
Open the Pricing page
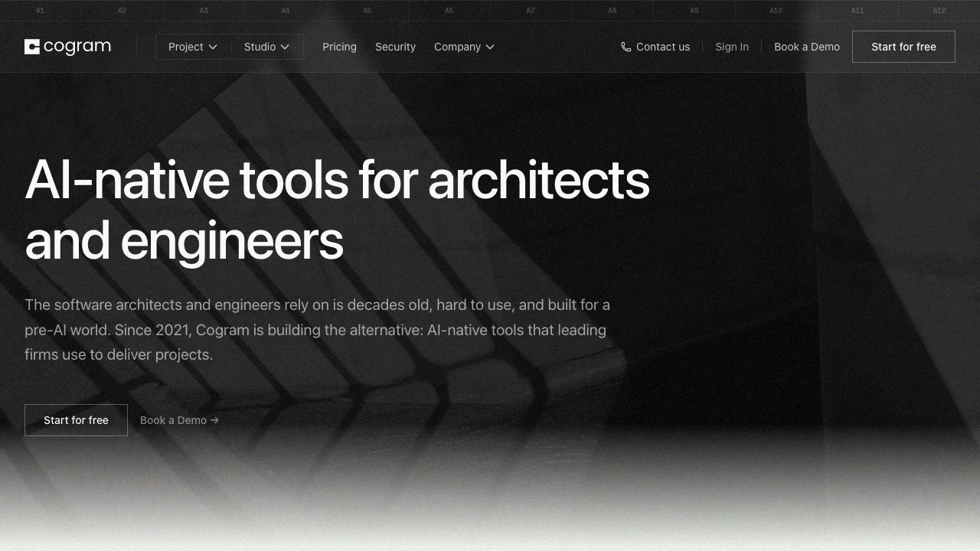tap(339, 47)
